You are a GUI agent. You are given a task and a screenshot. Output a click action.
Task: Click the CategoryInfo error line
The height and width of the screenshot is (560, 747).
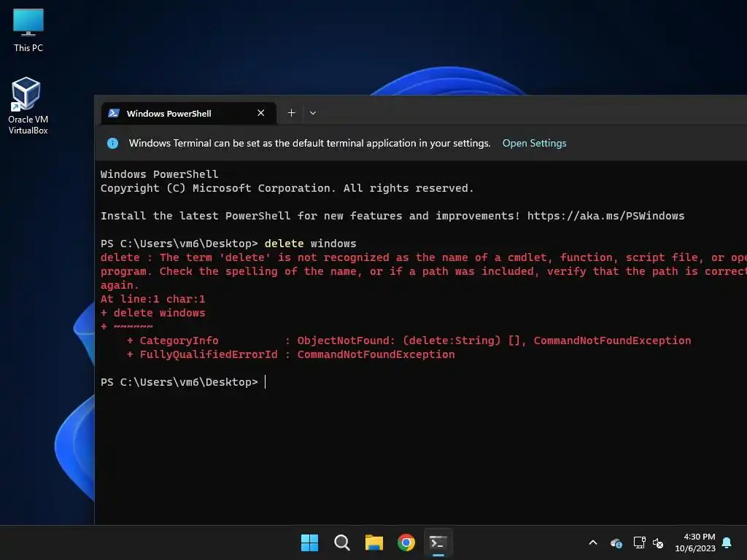pyautogui.click(x=409, y=341)
